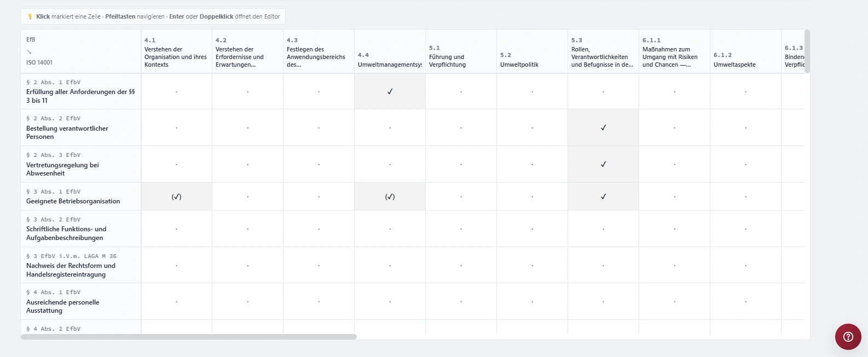
Task: Click the horizontal scrollbar thumb
Action: 189,337
